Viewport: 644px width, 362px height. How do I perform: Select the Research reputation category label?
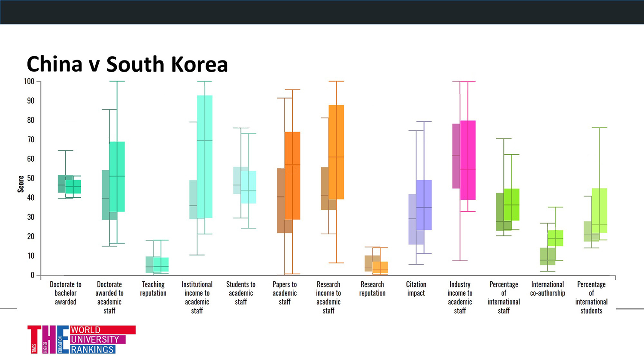[372, 289]
